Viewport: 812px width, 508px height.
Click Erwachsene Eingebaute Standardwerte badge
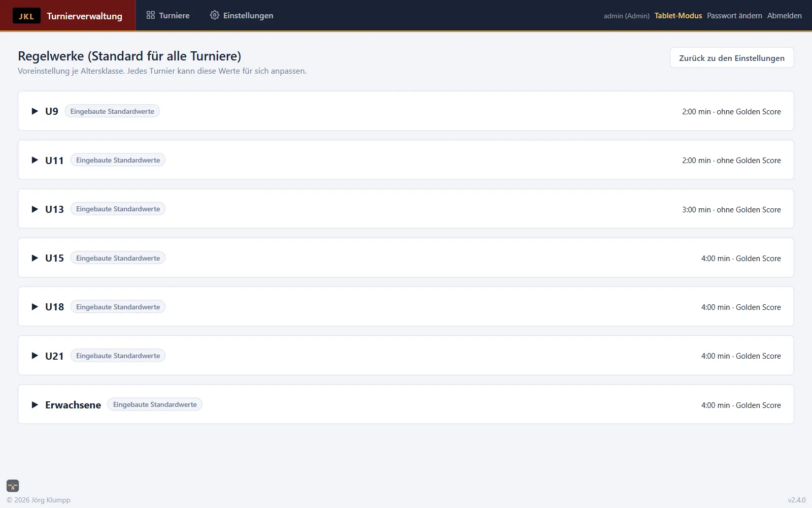point(155,404)
